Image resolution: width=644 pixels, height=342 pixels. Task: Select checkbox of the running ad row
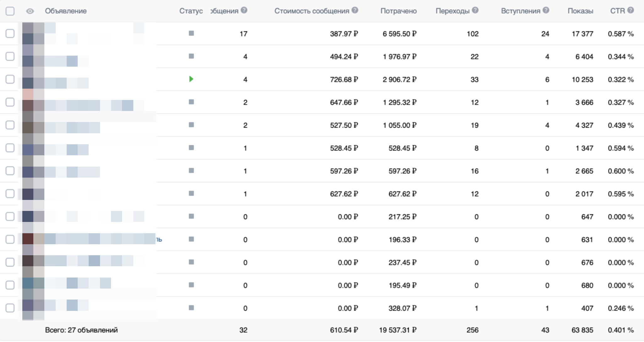pyautogui.click(x=10, y=79)
